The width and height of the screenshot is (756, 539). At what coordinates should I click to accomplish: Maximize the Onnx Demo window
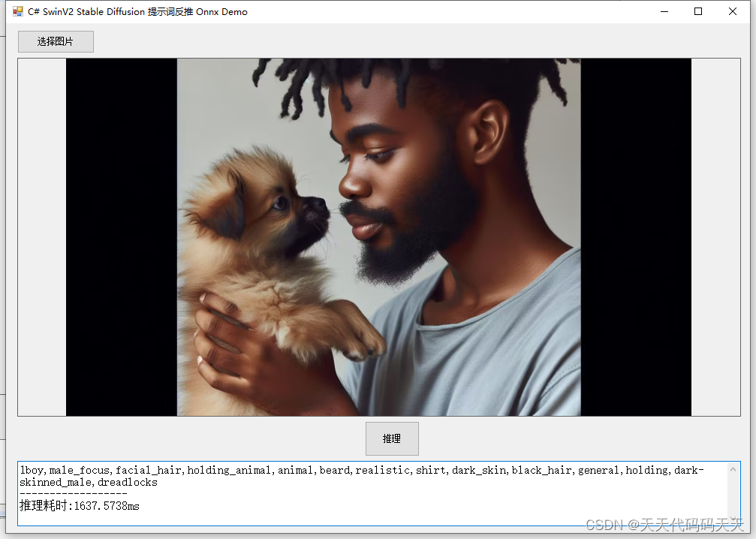pos(698,11)
